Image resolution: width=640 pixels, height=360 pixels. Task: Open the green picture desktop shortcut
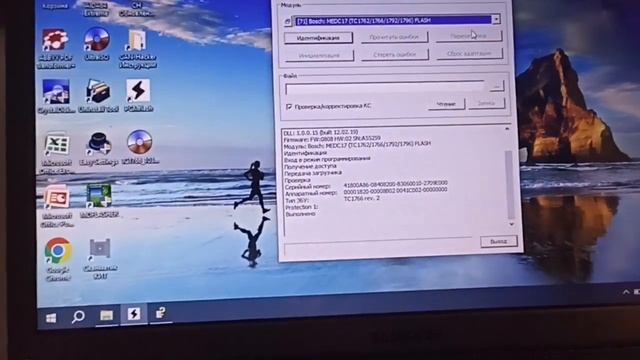(99, 201)
